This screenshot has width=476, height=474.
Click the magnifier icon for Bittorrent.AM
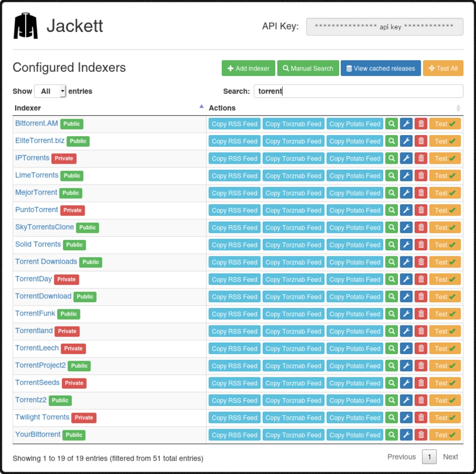[391, 124]
